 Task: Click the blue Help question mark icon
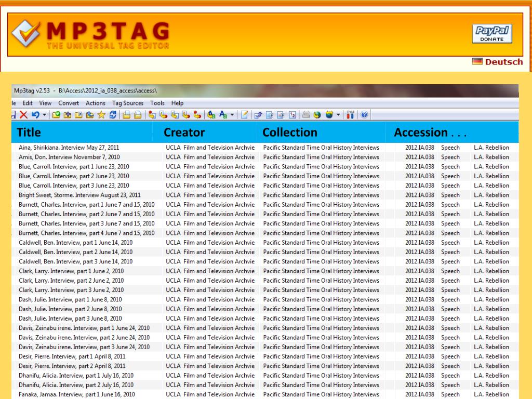(x=364, y=115)
